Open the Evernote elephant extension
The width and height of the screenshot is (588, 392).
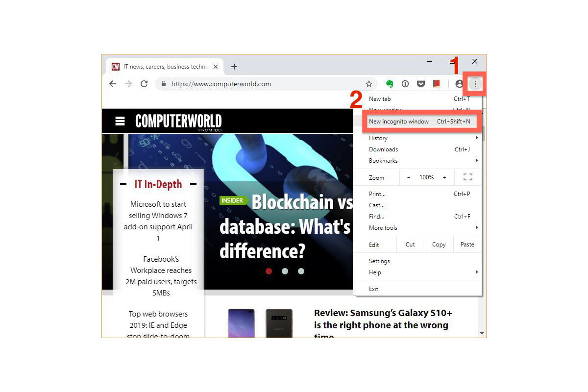[x=390, y=84]
